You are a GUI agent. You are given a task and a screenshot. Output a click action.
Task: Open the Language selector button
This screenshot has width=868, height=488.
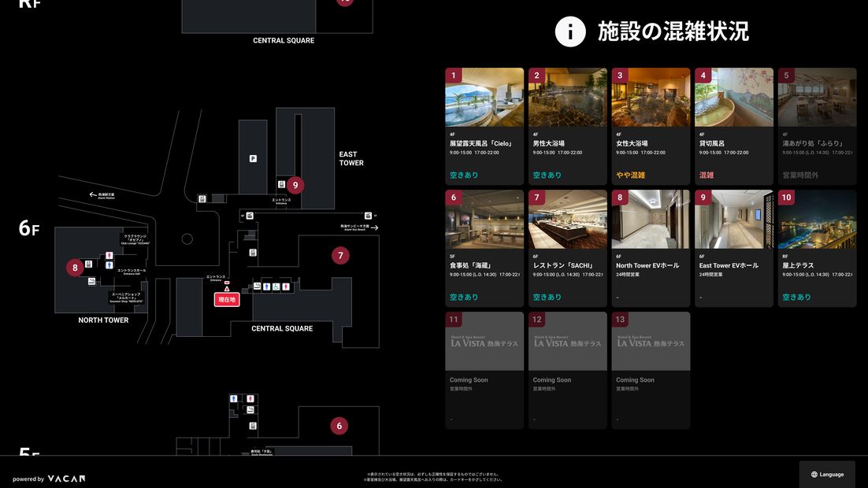(827, 474)
